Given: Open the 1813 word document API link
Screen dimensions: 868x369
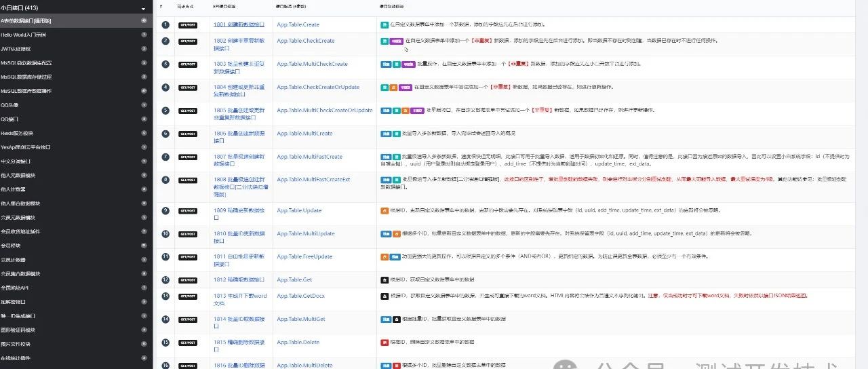Looking at the screenshot, I should (239, 299).
